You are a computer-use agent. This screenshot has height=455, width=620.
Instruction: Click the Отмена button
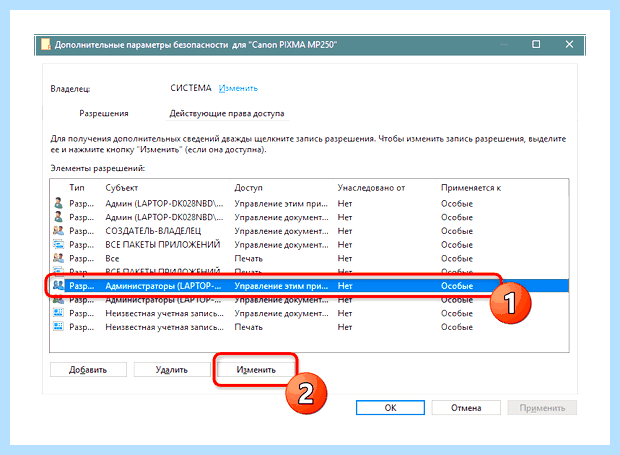pos(466,408)
